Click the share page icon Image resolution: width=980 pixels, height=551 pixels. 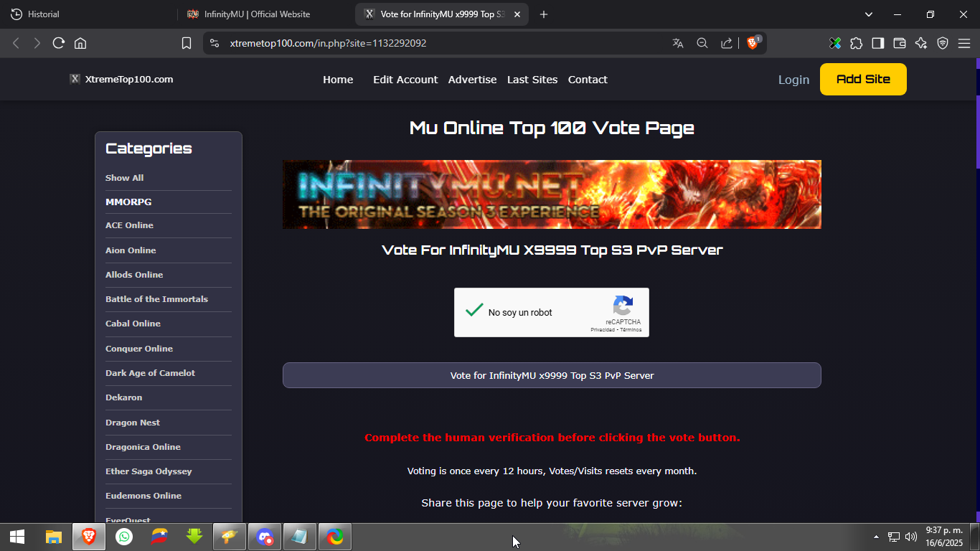click(x=727, y=43)
